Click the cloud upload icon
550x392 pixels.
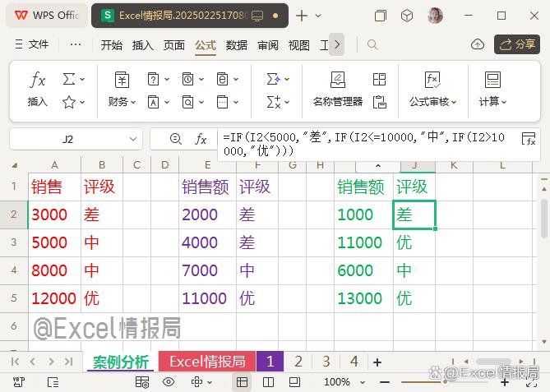(x=478, y=44)
